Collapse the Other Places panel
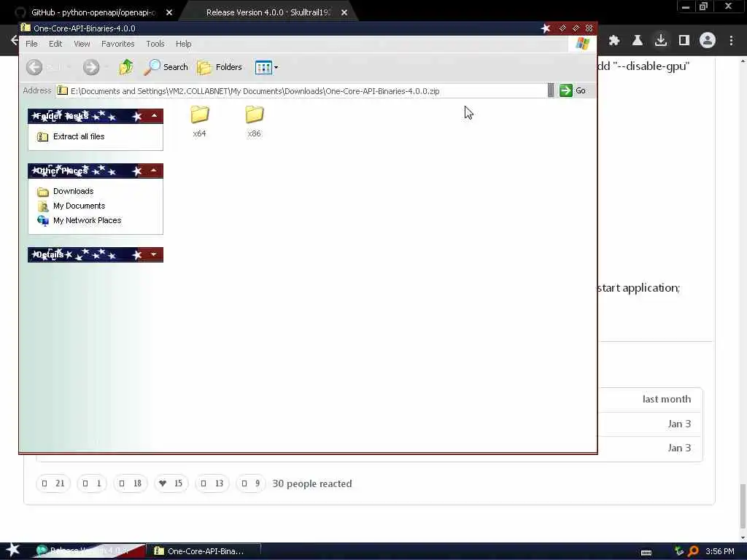Viewport: 747px width, 560px height. click(154, 171)
